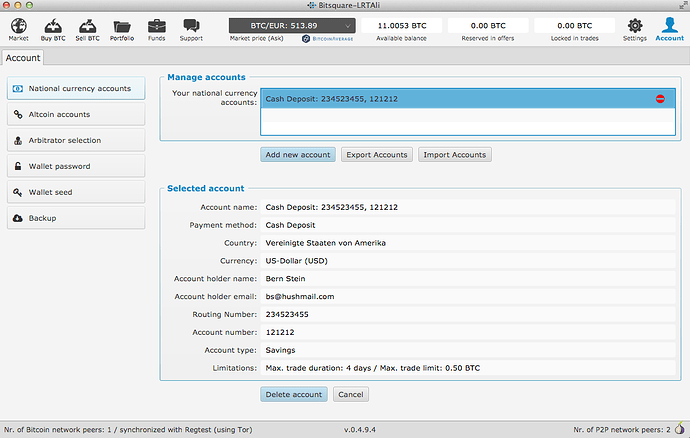Viewport: 690px width, 438px height.
Task: Click Delete account button
Action: pyautogui.click(x=294, y=394)
